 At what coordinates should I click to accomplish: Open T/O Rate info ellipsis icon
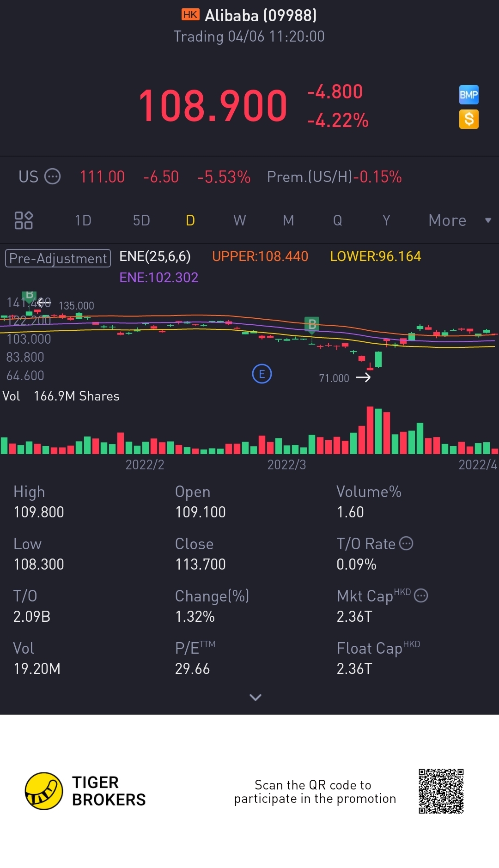point(406,543)
